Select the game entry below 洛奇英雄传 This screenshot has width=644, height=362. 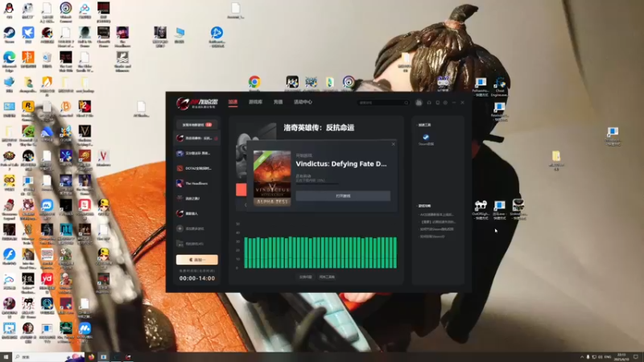196,153
